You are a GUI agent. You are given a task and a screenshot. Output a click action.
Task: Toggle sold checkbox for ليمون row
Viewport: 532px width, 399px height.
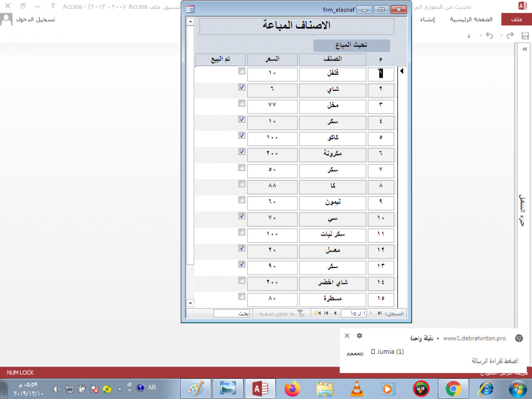[x=242, y=200]
